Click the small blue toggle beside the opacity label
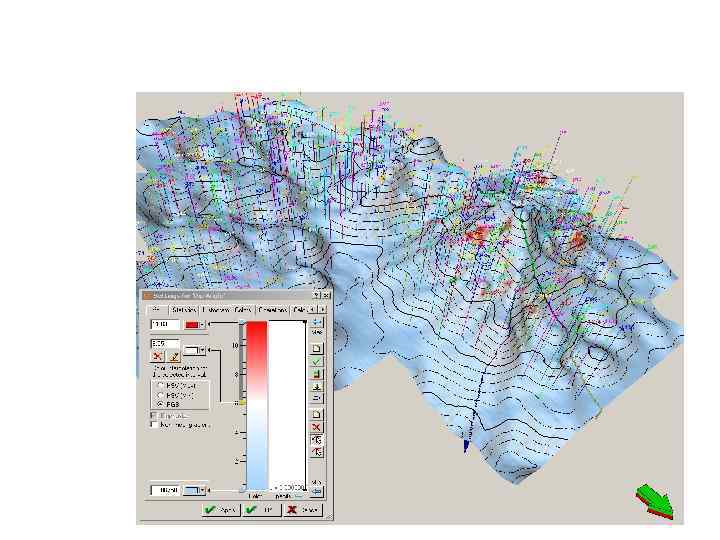Image resolution: width=720 pixels, height=540 pixels. [x=298, y=496]
